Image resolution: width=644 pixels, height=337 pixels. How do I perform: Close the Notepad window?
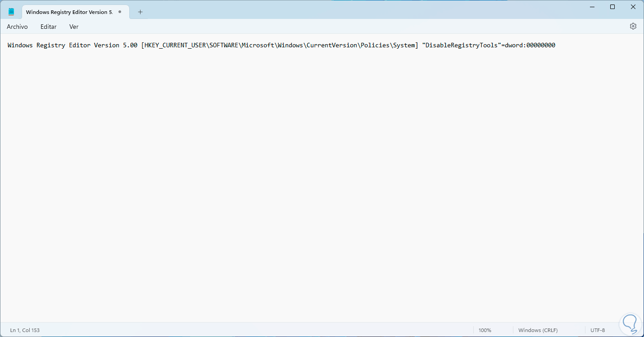[633, 7]
